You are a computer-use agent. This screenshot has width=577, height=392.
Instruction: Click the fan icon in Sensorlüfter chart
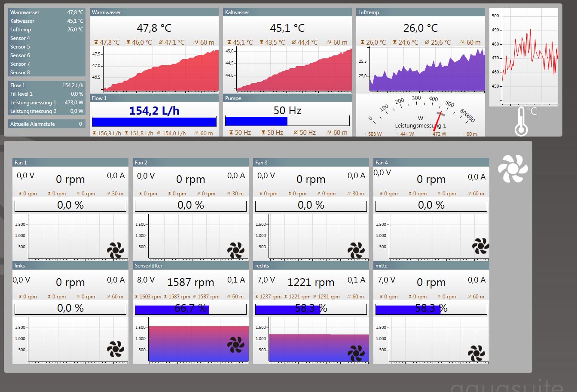pos(235,345)
